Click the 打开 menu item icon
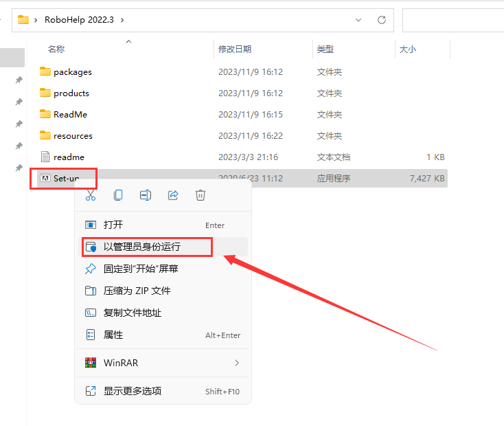The height and width of the screenshot is (426, 504). click(x=91, y=225)
